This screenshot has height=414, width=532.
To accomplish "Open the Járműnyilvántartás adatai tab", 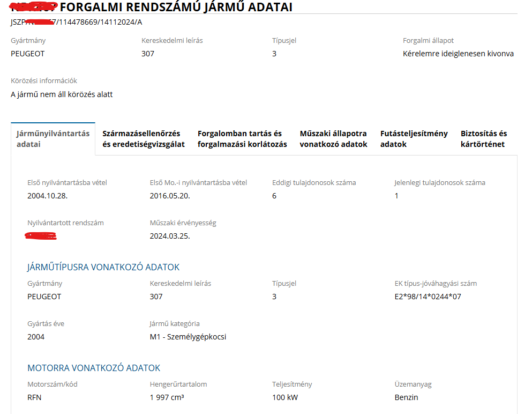I will tap(53, 139).
